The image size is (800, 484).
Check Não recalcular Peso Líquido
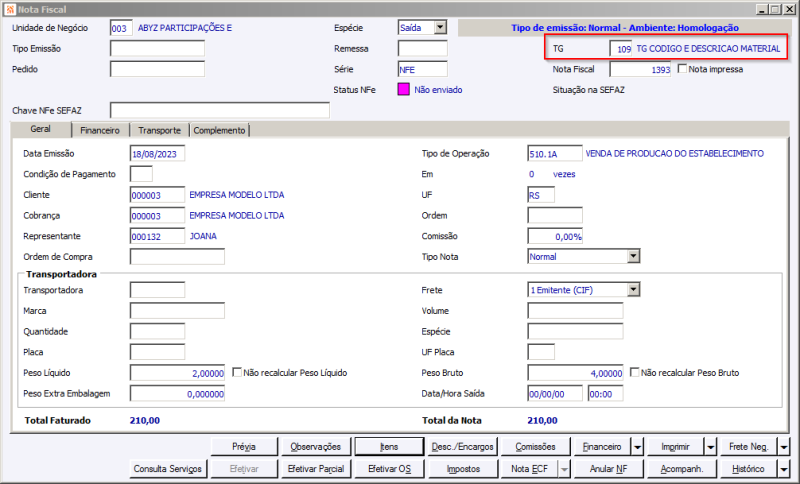coord(237,372)
